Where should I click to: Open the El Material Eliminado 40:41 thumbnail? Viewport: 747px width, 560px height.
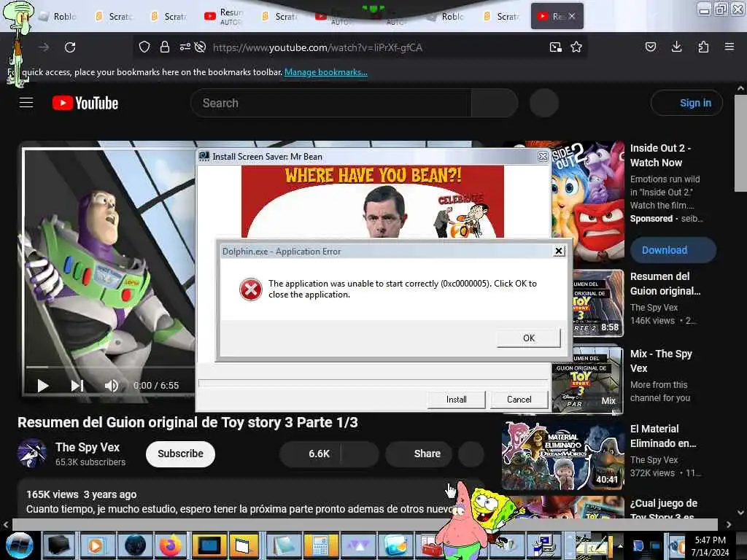563,456
